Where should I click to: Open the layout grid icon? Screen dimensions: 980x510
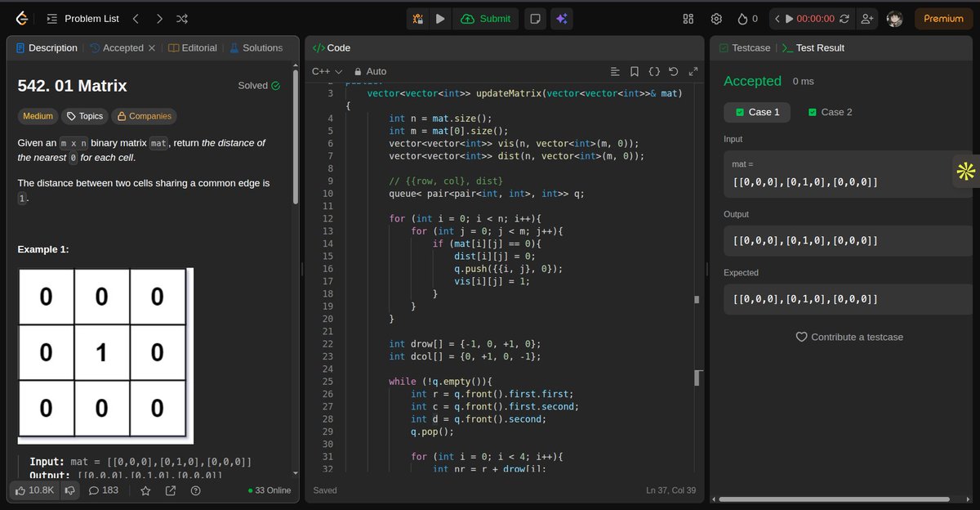(688, 18)
